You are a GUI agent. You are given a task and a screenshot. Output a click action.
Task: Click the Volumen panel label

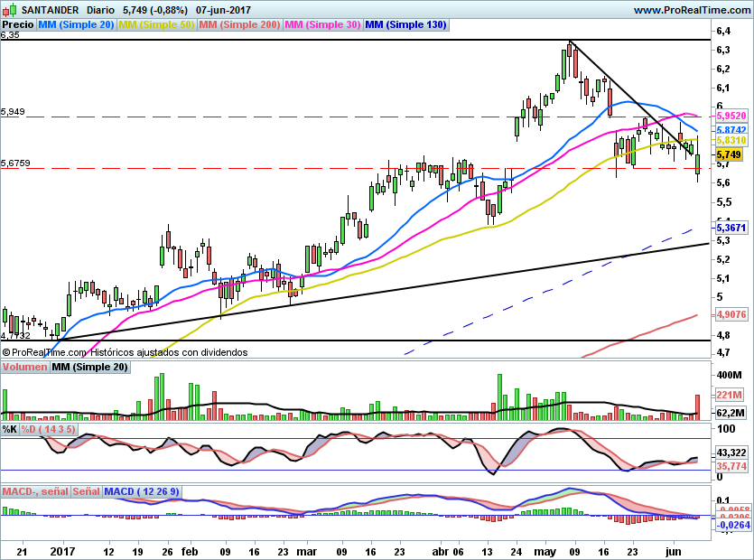pos(24,367)
